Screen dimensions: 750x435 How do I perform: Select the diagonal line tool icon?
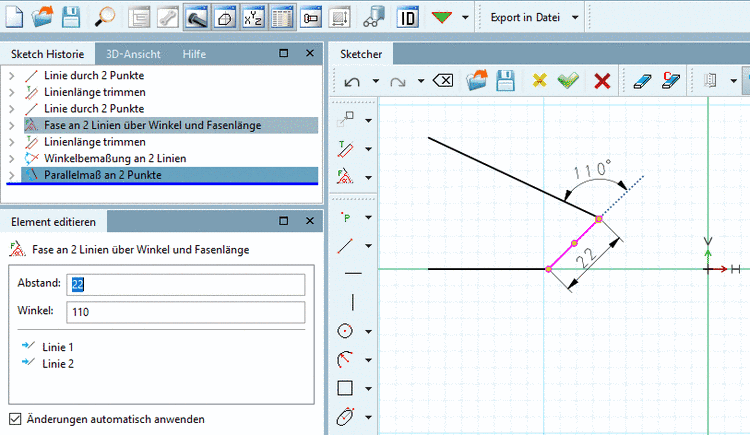pyautogui.click(x=345, y=246)
